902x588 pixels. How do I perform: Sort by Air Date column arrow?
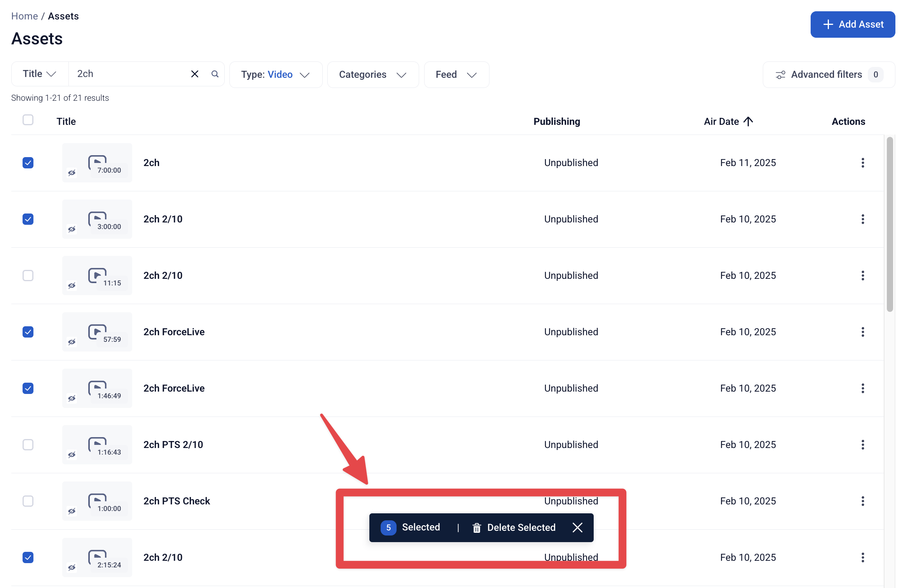[x=748, y=121]
